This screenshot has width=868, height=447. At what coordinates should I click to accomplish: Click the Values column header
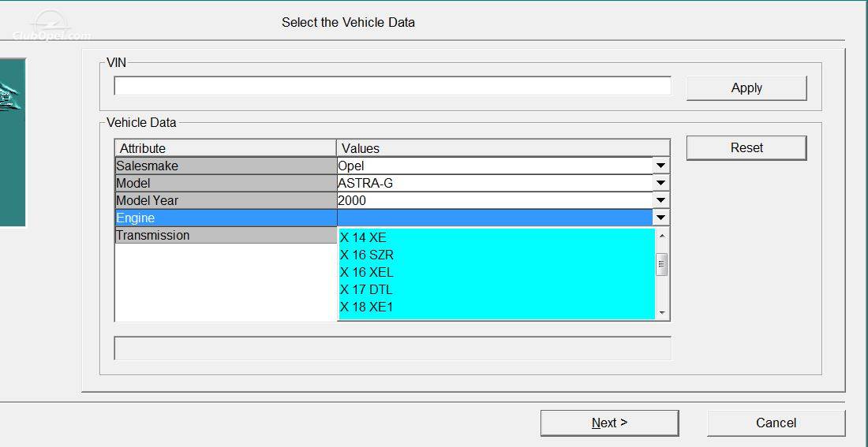pyautogui.click(x=503, y=148)
